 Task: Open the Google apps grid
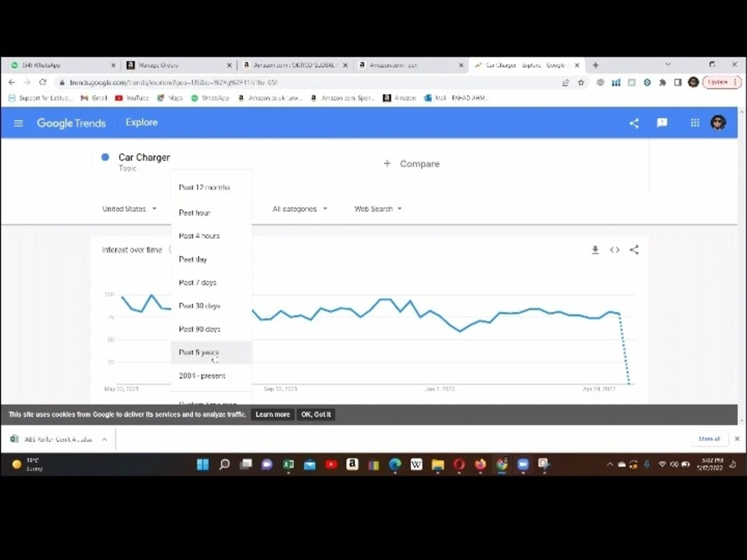click(x=695, y=123)
